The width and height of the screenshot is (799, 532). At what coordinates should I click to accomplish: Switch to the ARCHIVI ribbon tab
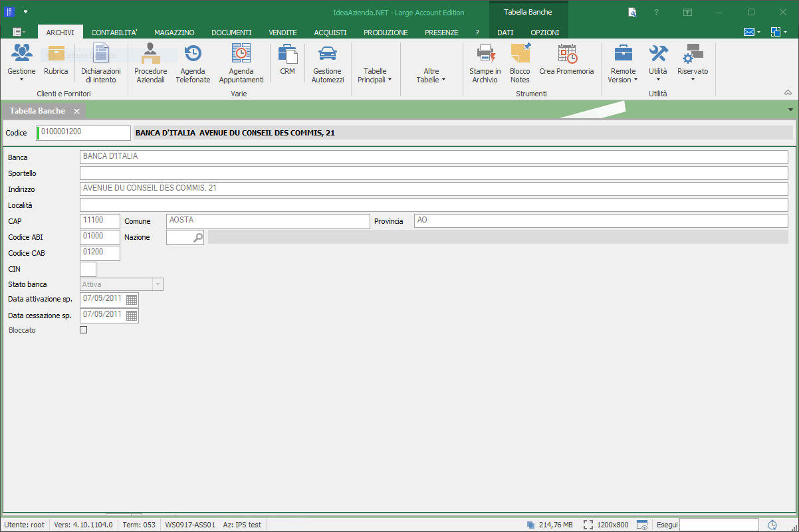point(60,32)
